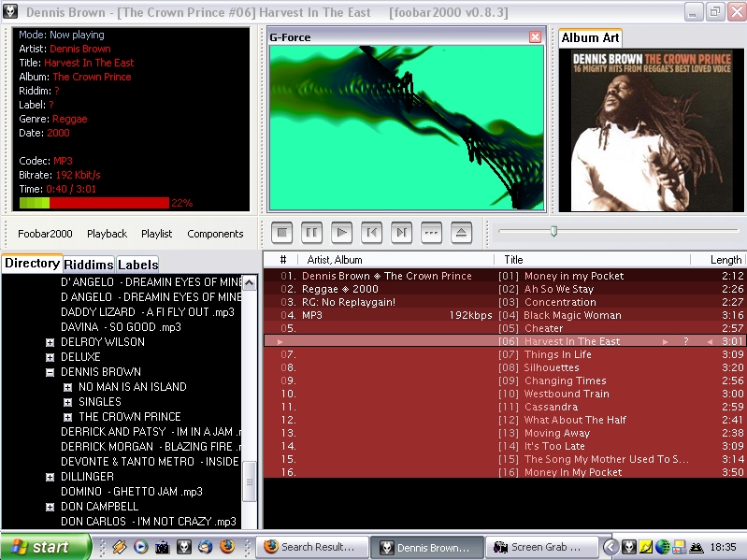Close the G-Force visualization panel
Image resolution: width=747 pixels, height=560 pixels.
click(x=535, y=37)
